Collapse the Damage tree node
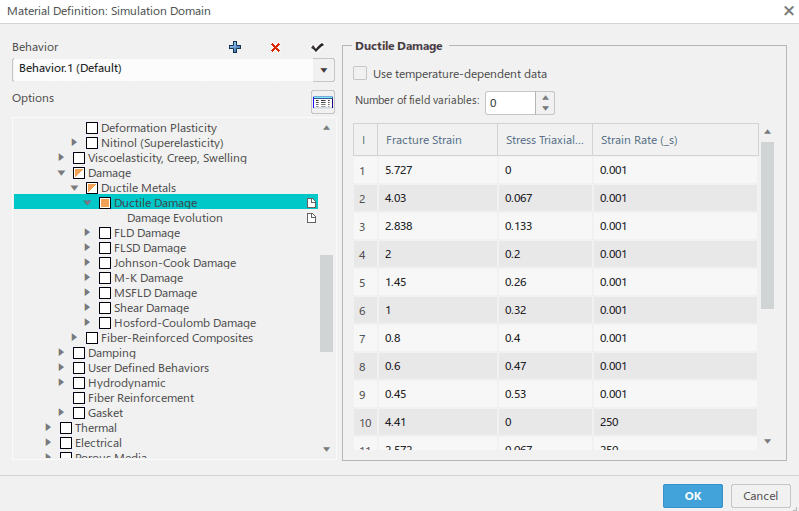The height and width of the screenshot is (511, 799). [x=61, y=173]
